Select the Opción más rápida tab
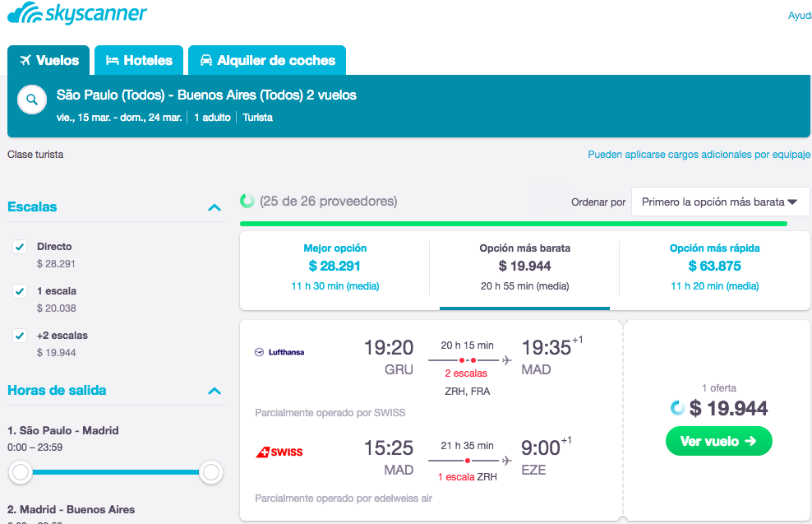The image size is (812, 524). click(714, 267)
